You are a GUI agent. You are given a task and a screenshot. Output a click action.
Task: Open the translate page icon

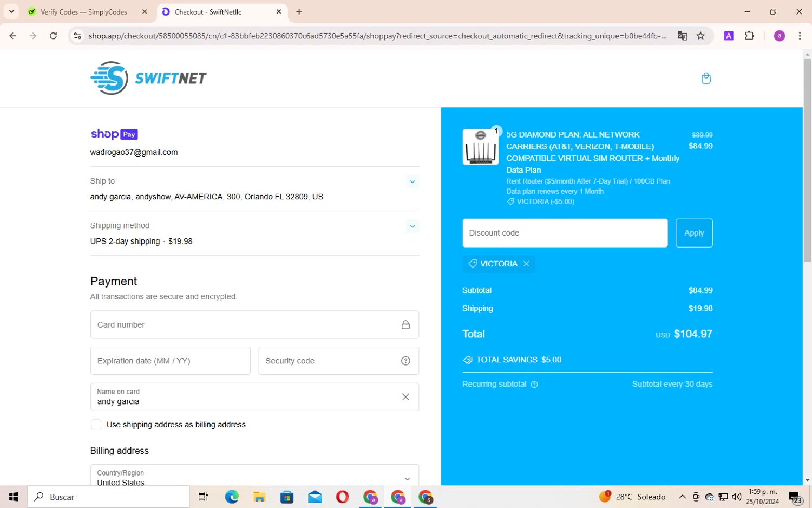click(682, 36)
